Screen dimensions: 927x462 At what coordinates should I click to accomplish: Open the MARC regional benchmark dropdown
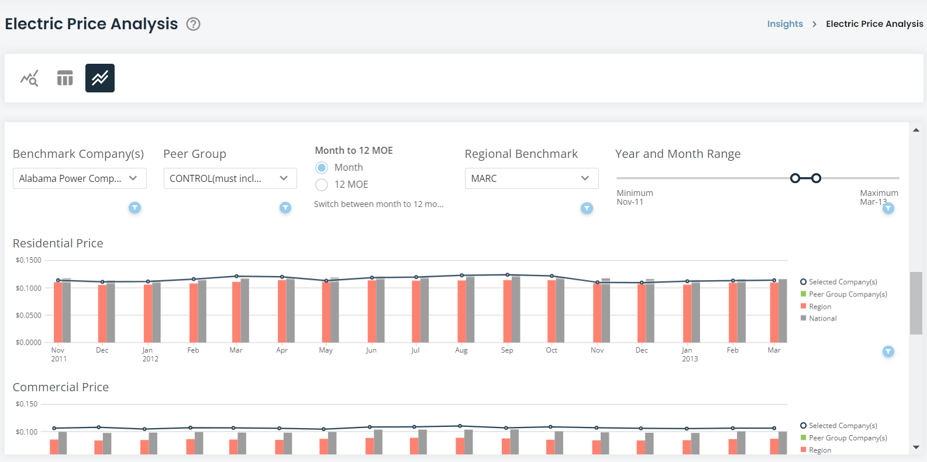[x=531, y=178]
